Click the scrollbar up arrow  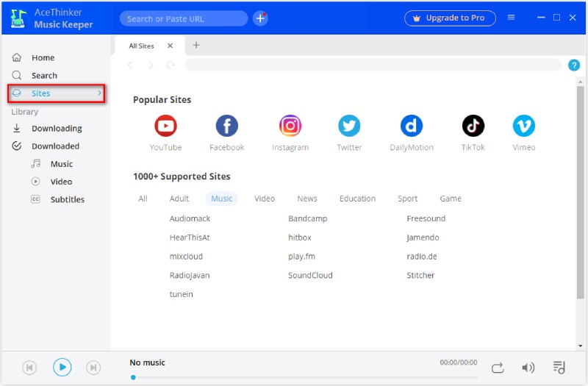tap(580, 82)
